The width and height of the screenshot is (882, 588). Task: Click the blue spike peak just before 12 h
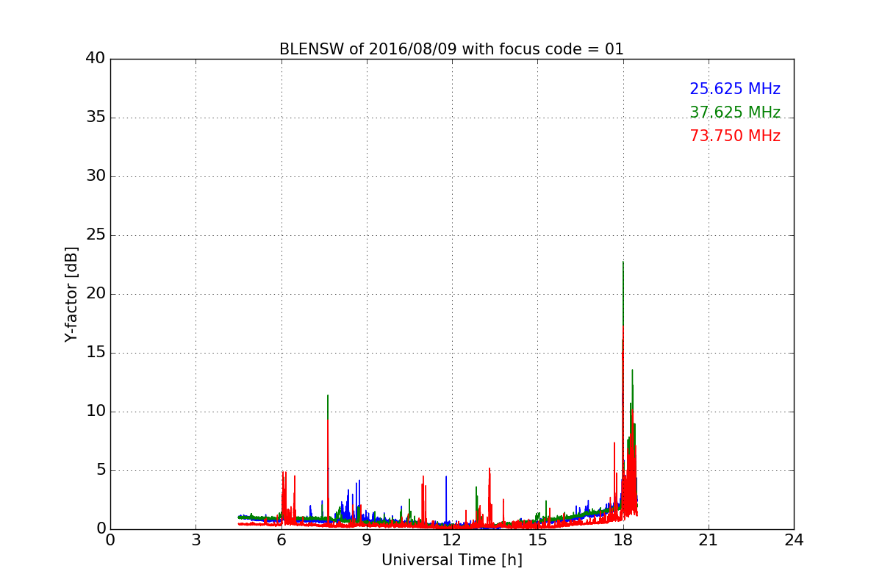(446, 477)
